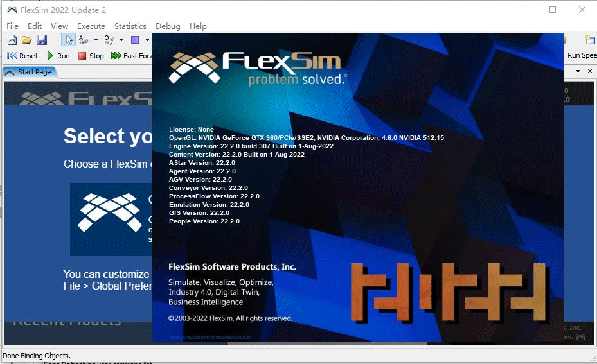The width and height of the screenshot is (597, 364).
Task: Click the FlexSim title bar icon
Action: tap(12, 10)
